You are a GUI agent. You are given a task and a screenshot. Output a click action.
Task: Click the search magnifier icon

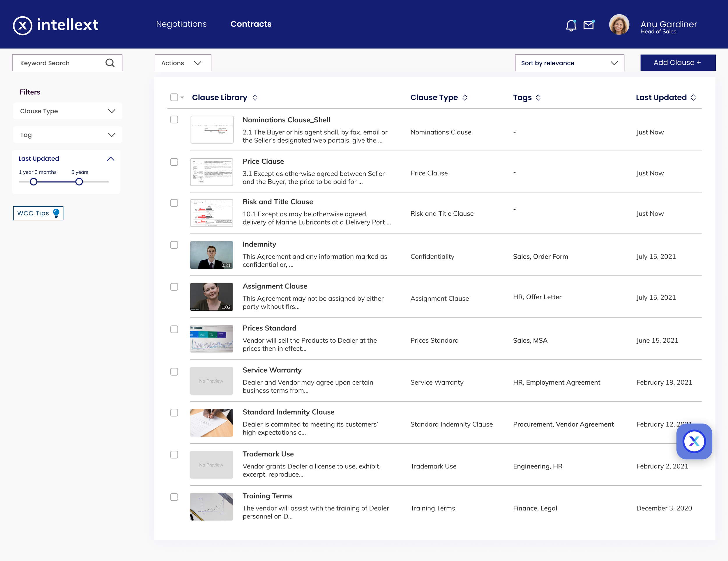point(110,63)
